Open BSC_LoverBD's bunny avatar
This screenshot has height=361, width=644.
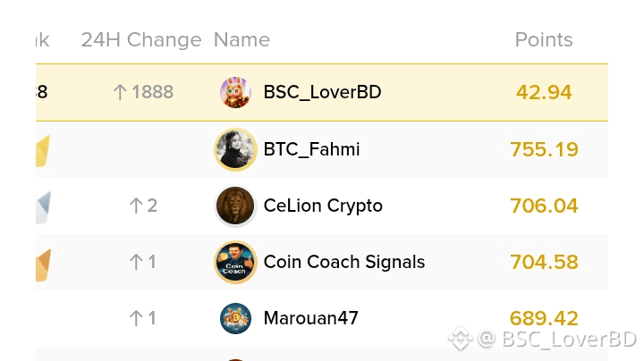tap(235, 92)
